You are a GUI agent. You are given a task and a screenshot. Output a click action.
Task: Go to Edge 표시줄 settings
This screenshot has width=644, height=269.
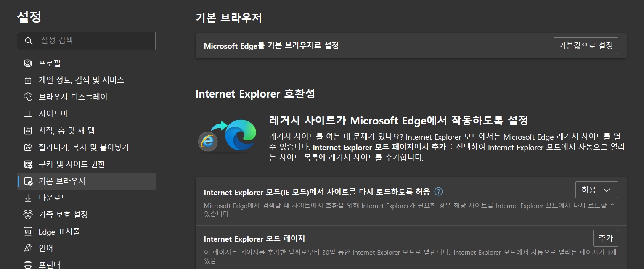(86, 231)
